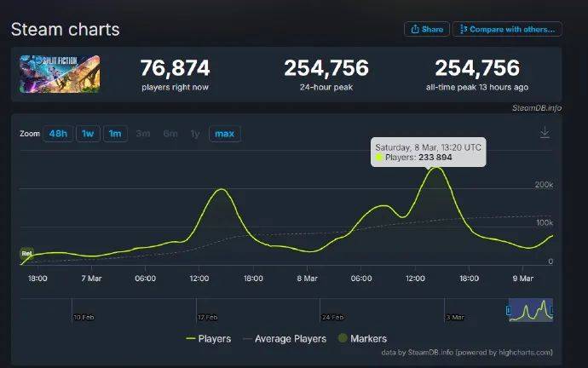
Task: Toggle the Players series in legend
Action: pos(209,339)
